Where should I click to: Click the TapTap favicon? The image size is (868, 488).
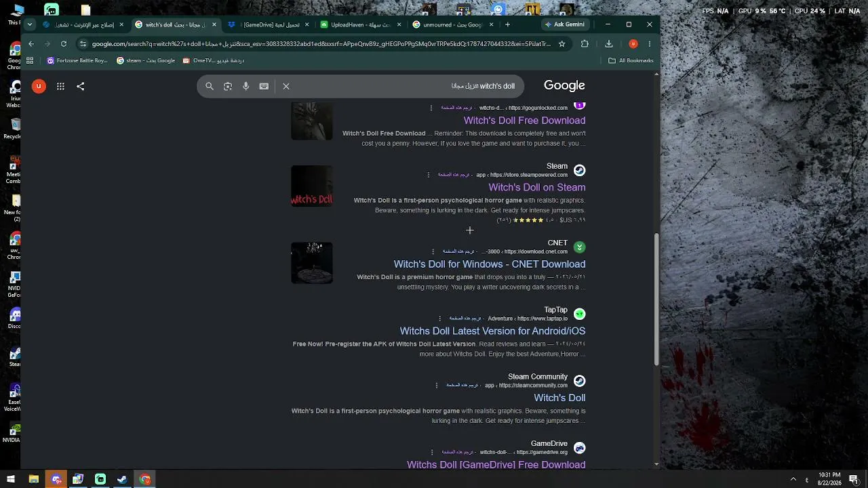click(x=580, y=314)
